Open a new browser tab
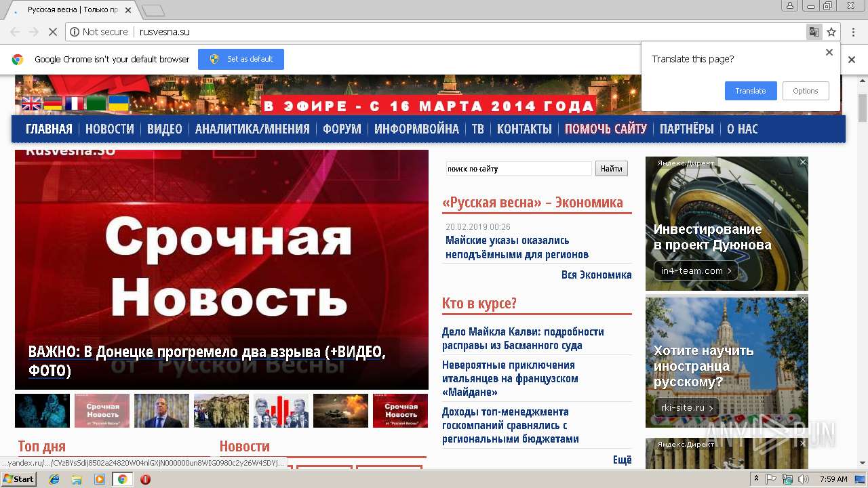The width and height of the screenshot is (868, 488). (x=153, y=10)
